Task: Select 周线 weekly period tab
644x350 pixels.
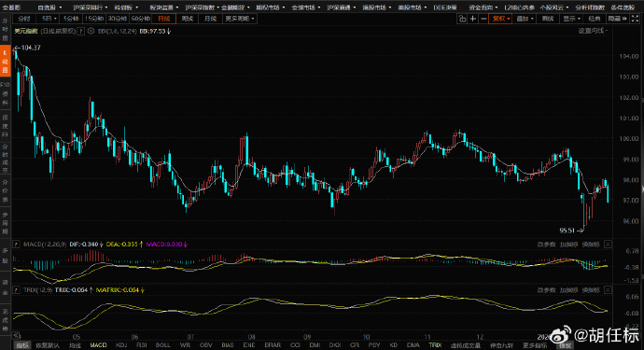Action: click(x=188, y=19)
